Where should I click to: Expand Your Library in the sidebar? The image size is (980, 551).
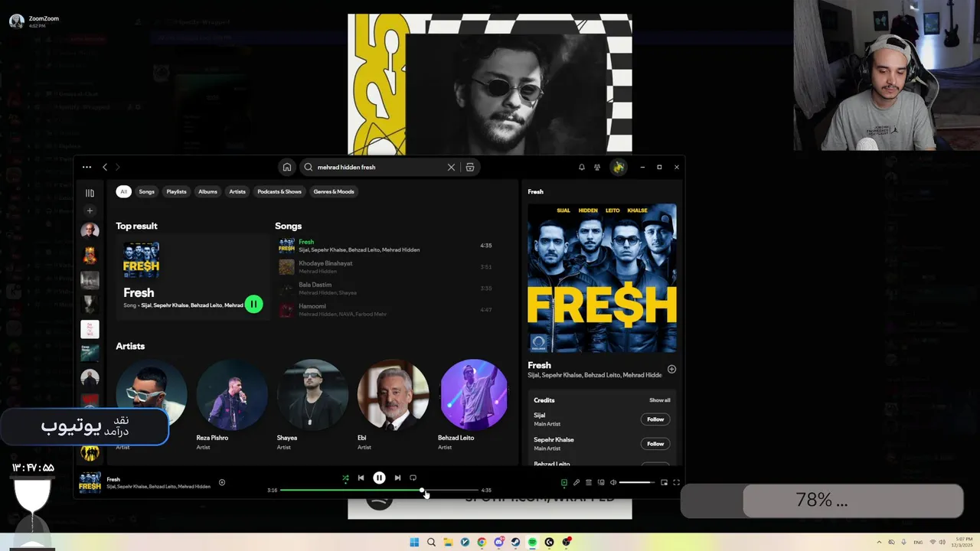click(90, 193)
